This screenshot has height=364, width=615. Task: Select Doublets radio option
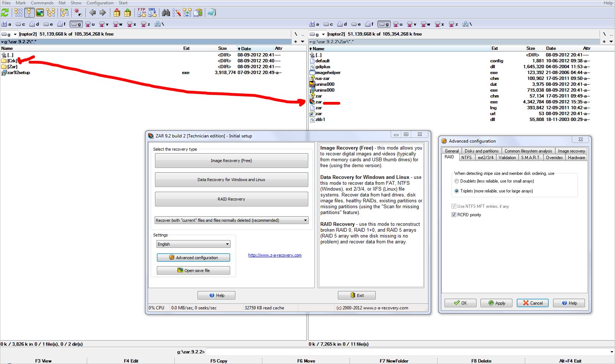click(457, 181)
